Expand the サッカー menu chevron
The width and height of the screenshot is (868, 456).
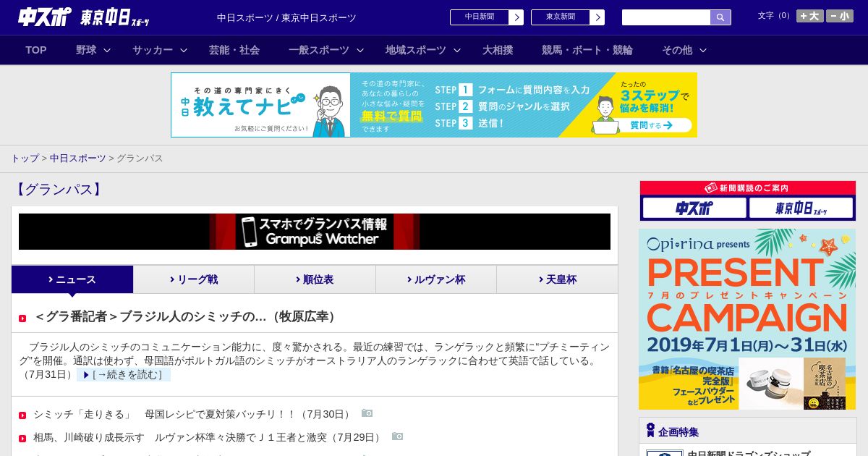[184, 51]
